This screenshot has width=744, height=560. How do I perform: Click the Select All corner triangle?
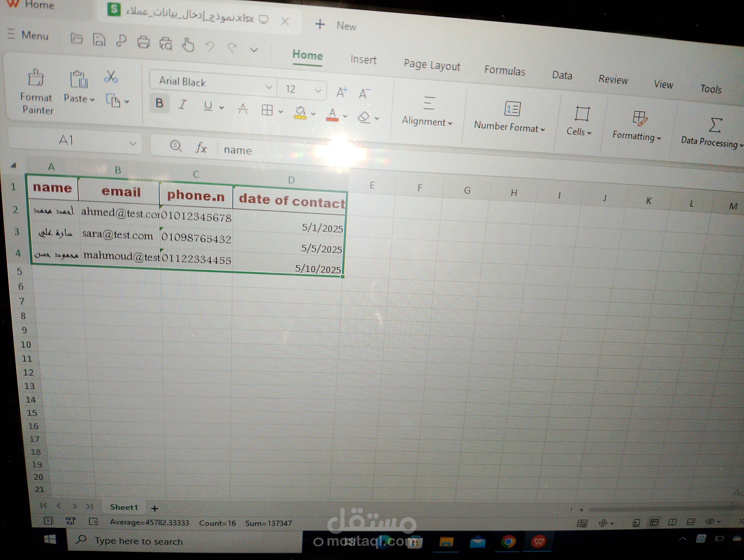pyautogui.click(x=13, y=165)
